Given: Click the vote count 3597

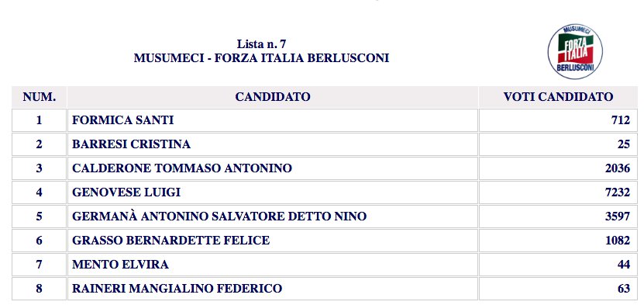Looking at the screenshot, I should coord(618,217).
